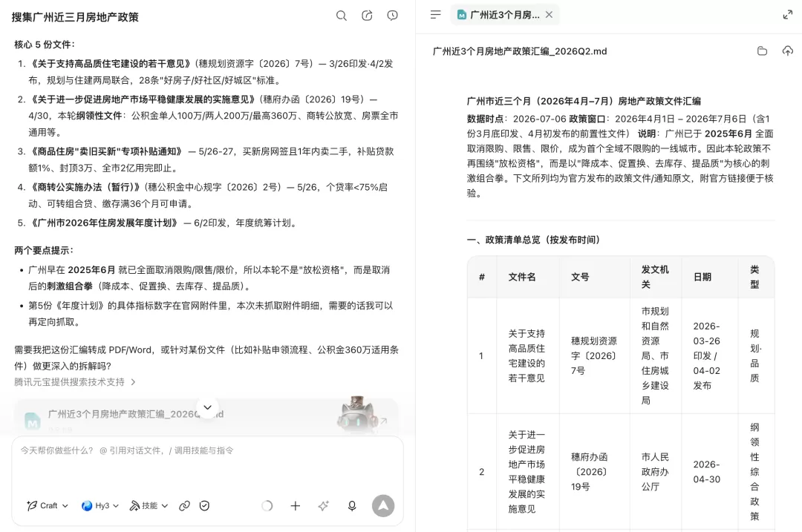Click the loading circle indicator icon

coord(267,505)
